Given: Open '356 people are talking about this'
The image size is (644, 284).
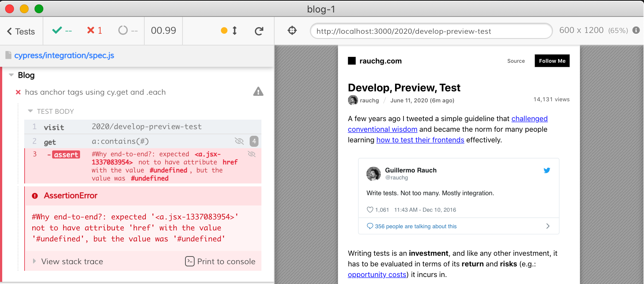Looking at the screenshot, I should tap(416, 226).
